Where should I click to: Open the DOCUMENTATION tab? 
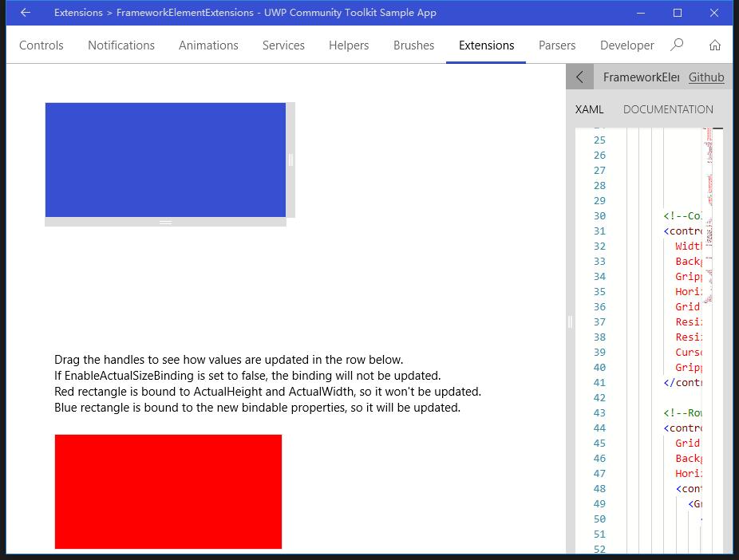[x=668, y=109]
